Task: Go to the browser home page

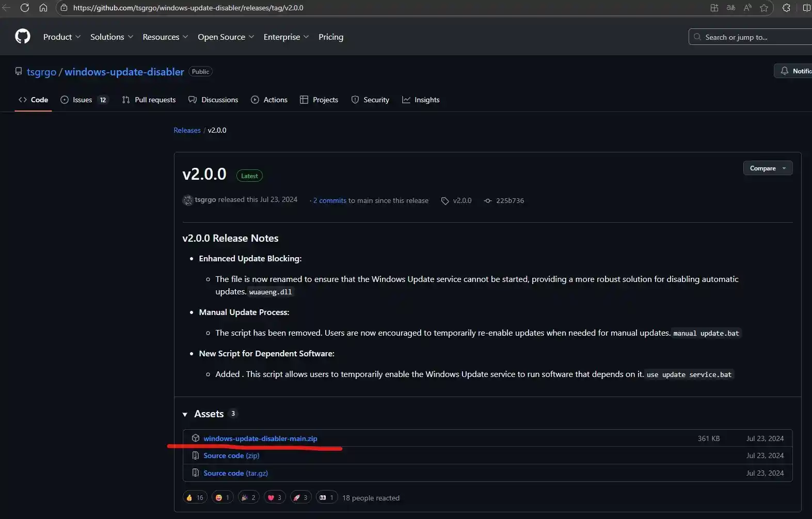Action: pos(43,8)
